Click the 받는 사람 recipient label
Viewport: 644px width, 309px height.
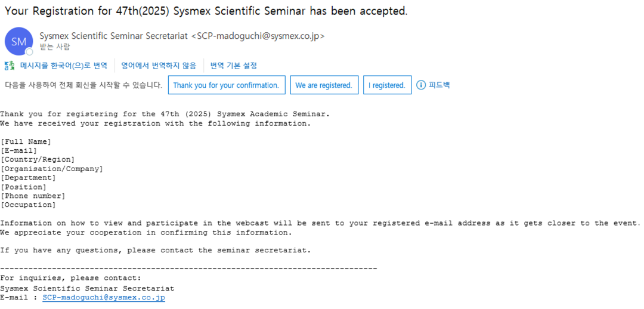pos(54,47)
